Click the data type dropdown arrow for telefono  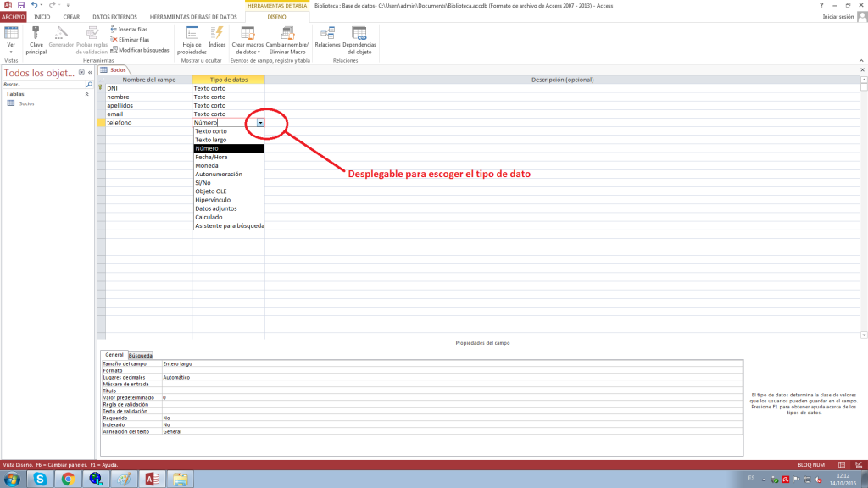(260, 123)
